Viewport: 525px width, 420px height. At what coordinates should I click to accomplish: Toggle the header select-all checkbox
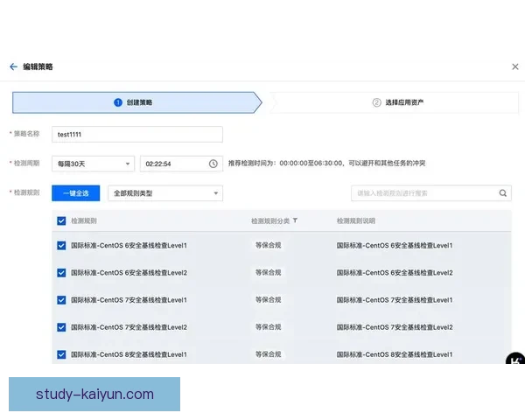[61, 220]
